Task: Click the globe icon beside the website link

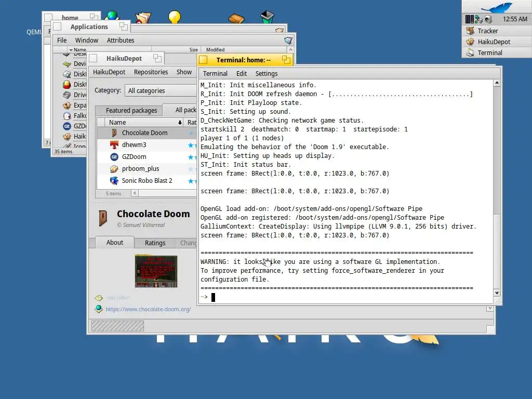Action: [99, 309]
